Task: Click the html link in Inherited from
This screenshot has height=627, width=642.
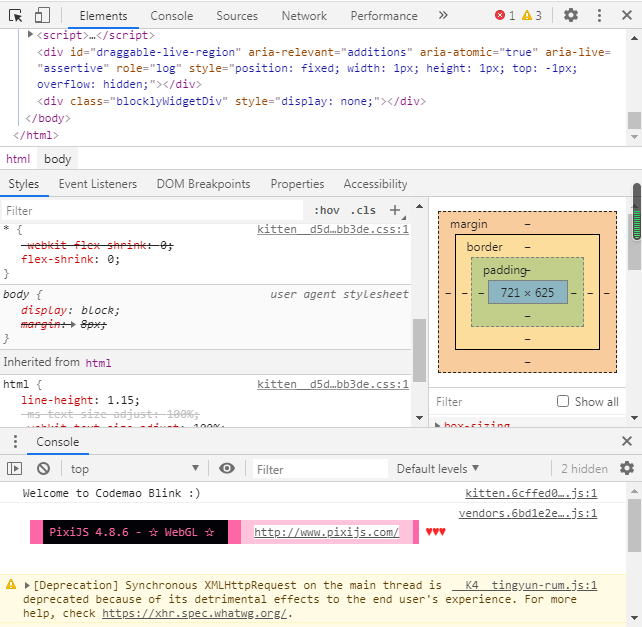Action: 98,363
